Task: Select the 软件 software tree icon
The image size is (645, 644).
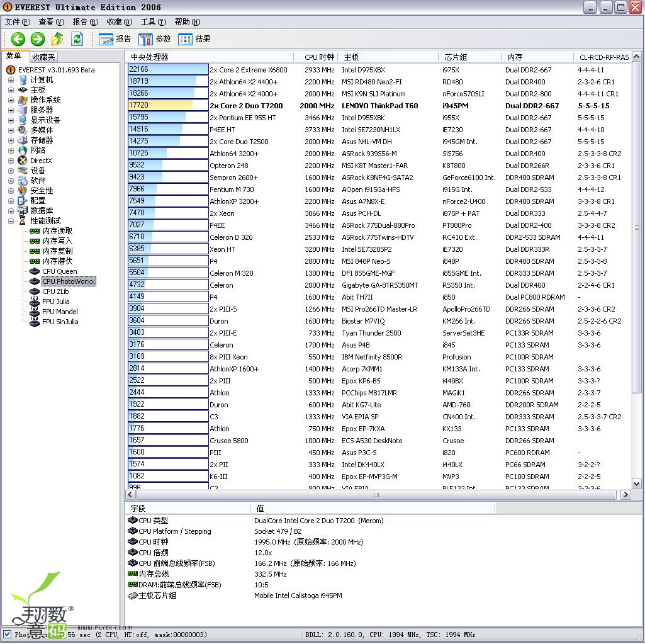Action: 23,181
